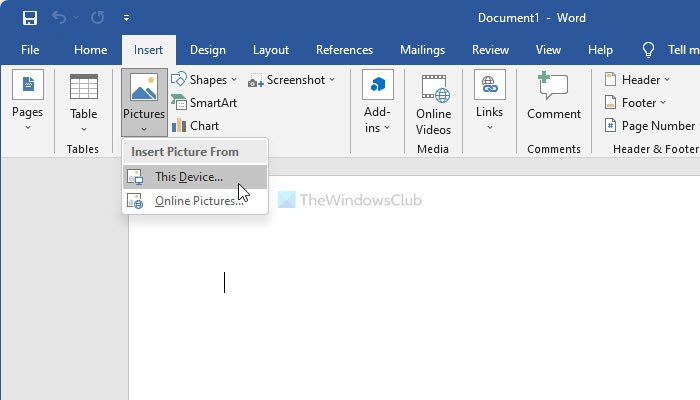Screen dimensions: 700x400
Task: Click the Shapes icon
Action: tap(179, 79)
